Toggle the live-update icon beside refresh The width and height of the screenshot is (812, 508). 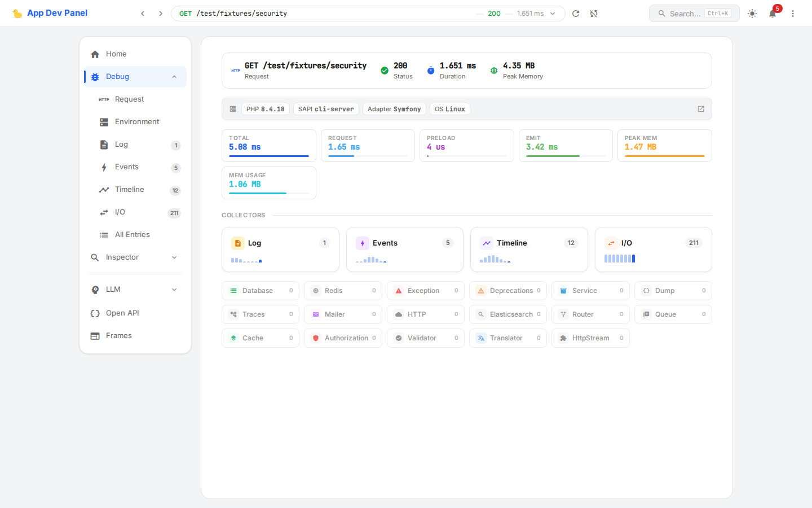tap(594, 13)
